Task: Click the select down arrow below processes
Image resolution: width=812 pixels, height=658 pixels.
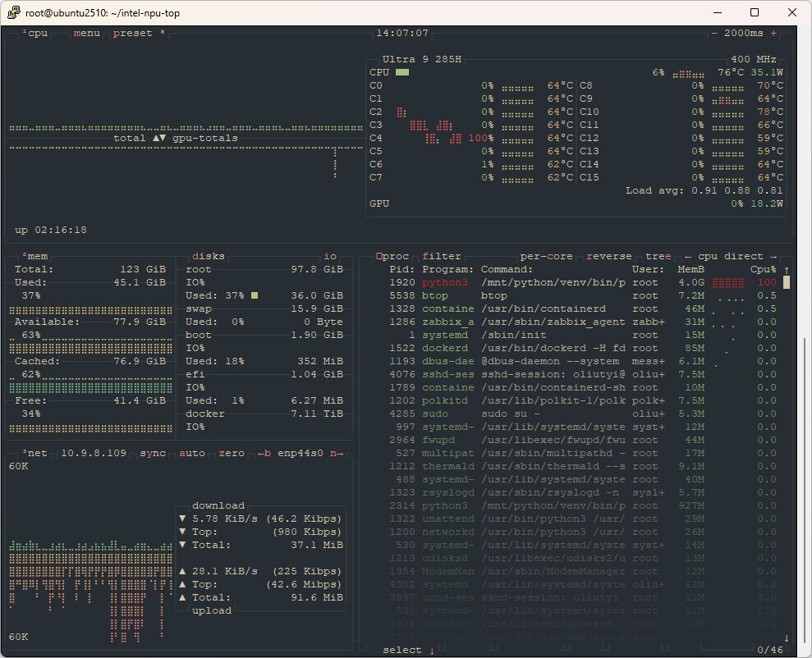Action: 432,651
